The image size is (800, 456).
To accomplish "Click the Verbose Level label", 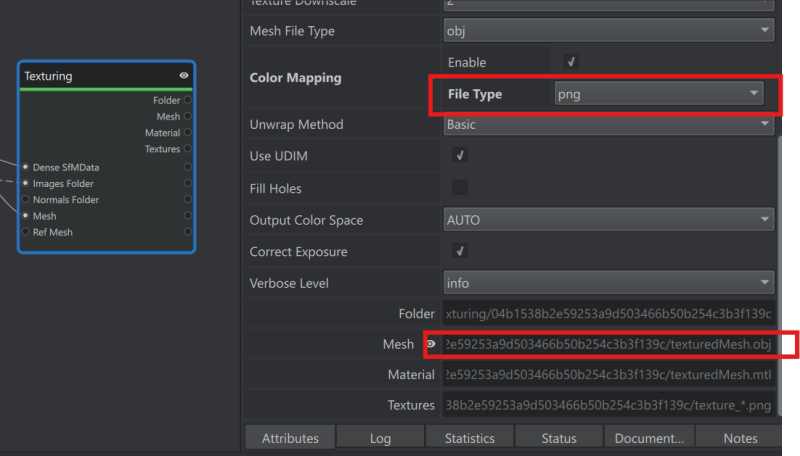I will tap(289, 283).
